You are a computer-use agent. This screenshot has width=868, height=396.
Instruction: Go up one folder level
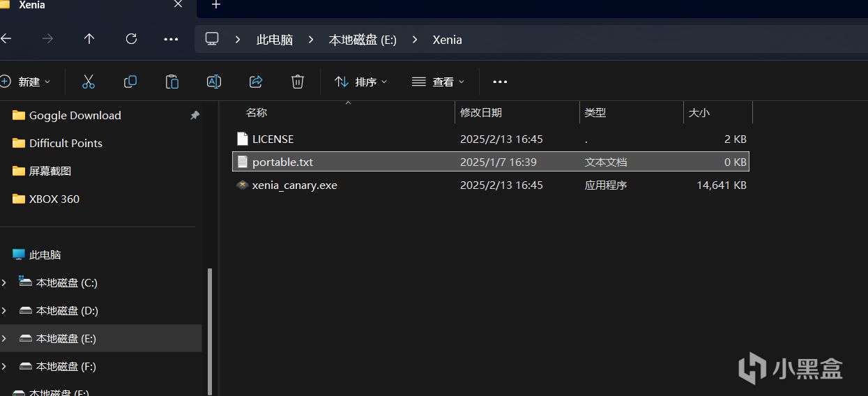click(x=89, y=39)
